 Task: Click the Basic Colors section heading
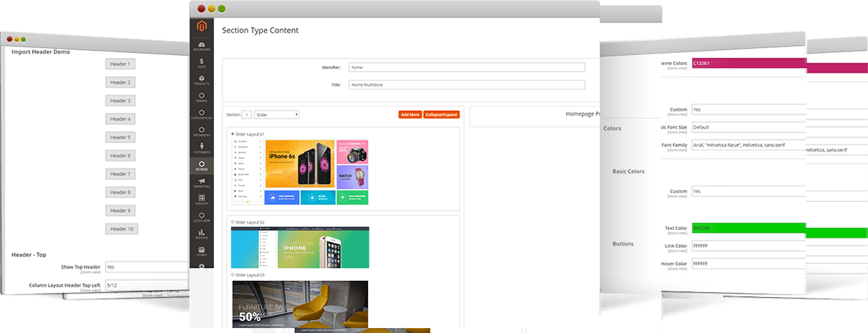pyautogui.click(x=628, y=171)
